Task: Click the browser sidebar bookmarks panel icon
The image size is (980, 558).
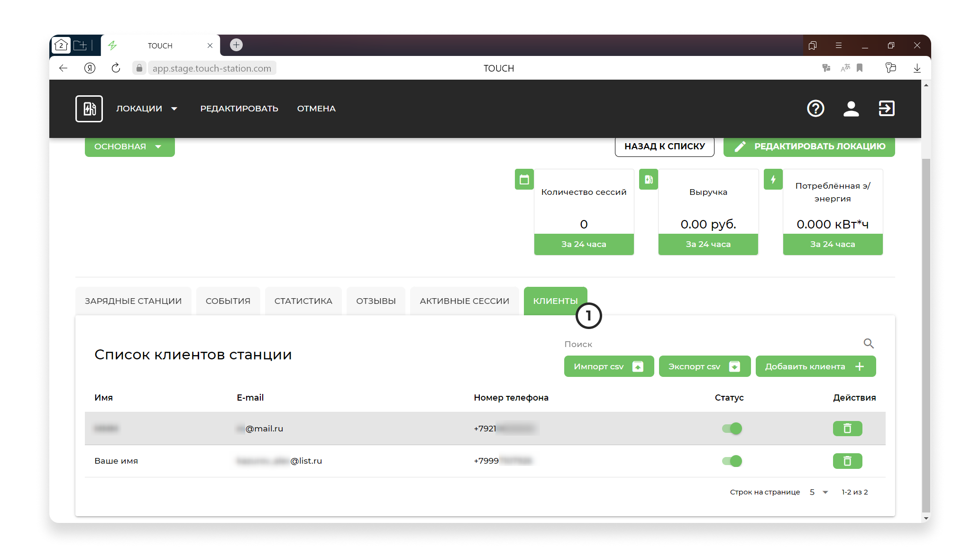Action: [x=813, y=46]
